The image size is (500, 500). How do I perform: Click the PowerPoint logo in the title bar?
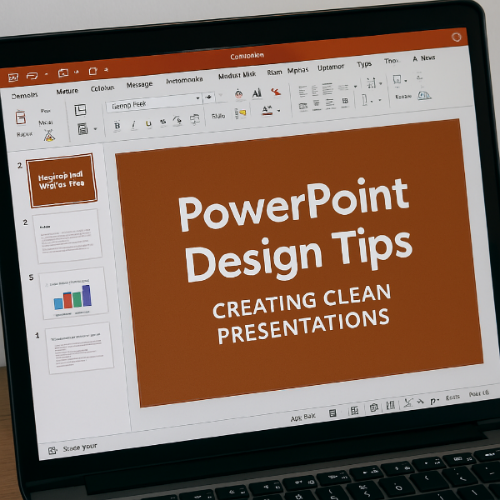[x=13, y=78]
